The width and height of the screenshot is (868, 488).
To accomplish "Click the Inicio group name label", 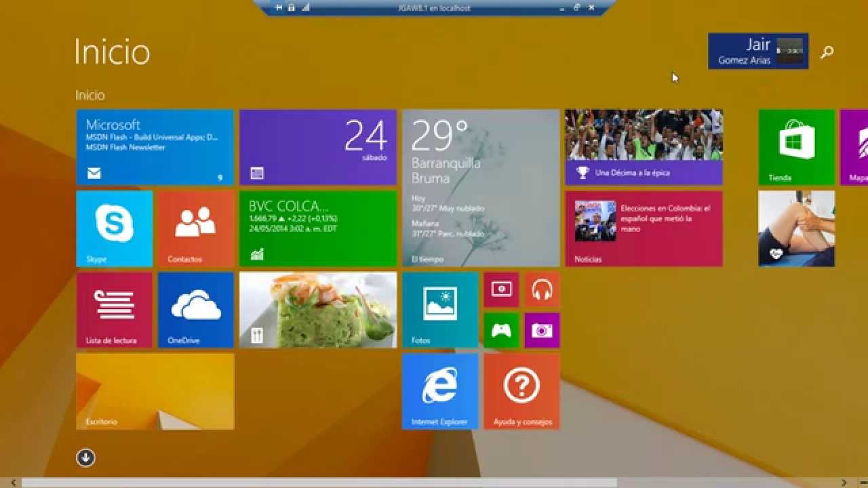I will (90, 96).
